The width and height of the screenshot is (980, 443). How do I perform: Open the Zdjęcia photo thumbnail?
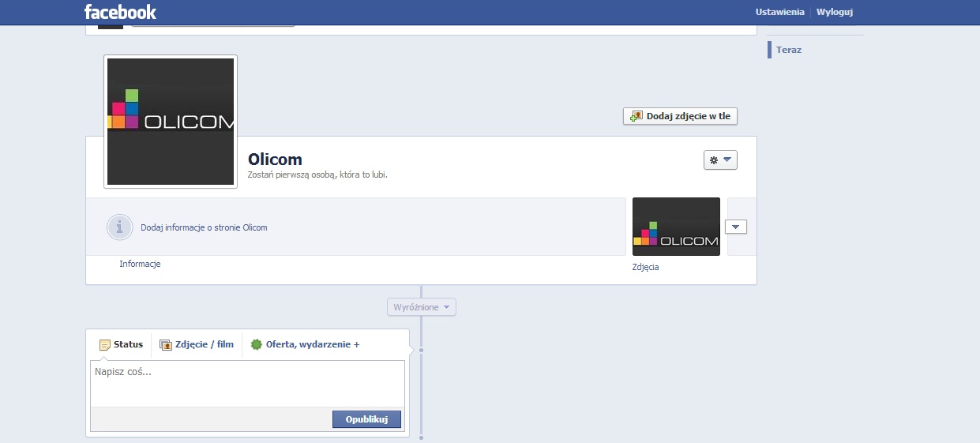click(676, 227)
